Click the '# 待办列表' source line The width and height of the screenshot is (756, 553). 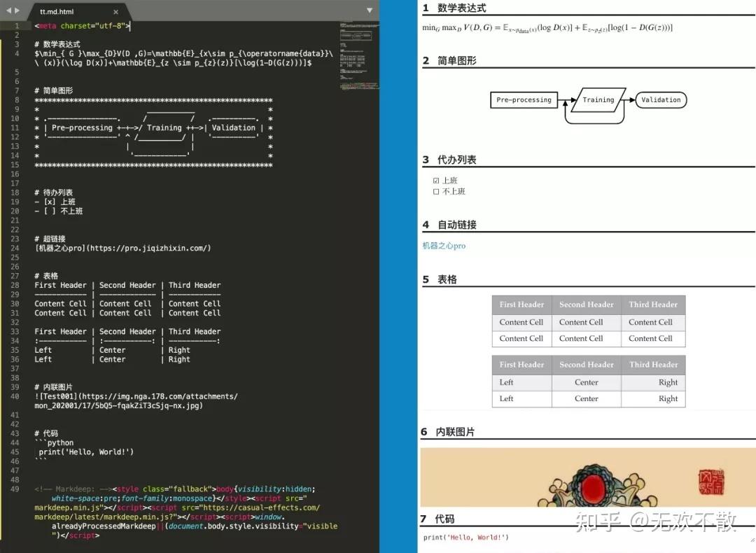pyautogui.click(x=53, y=192)
